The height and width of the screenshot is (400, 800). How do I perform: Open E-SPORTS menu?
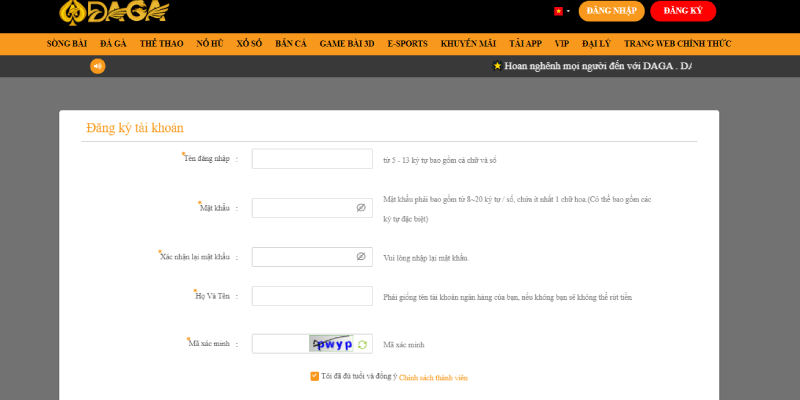pos(407,44)
